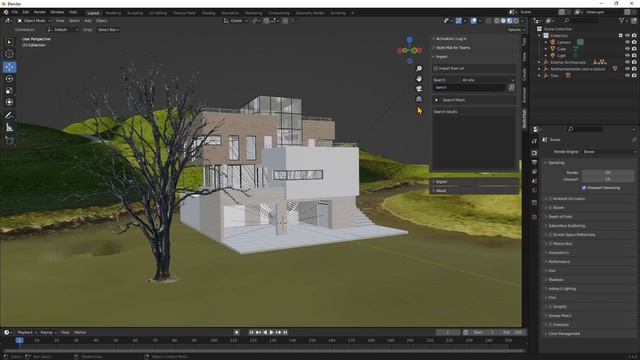The height and width of the screenshot is (360, 640).
Task: Open Render Engine dropdown
Action: 609,152
